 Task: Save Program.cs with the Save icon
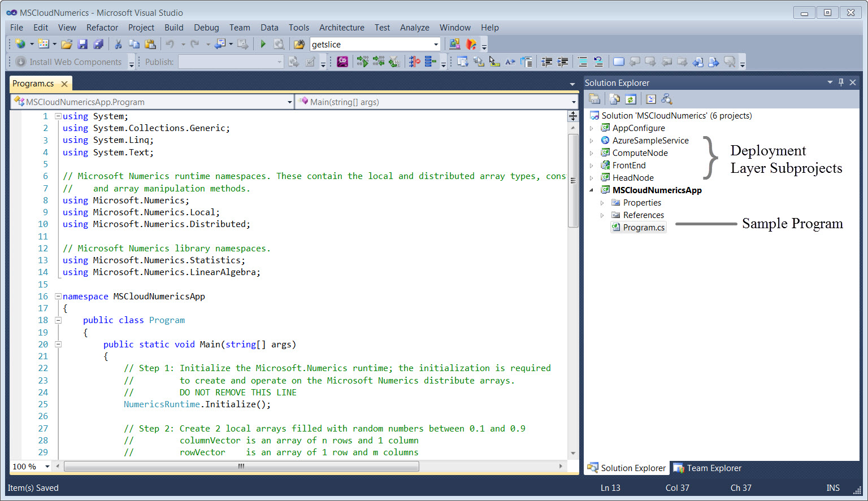[83, 44]
